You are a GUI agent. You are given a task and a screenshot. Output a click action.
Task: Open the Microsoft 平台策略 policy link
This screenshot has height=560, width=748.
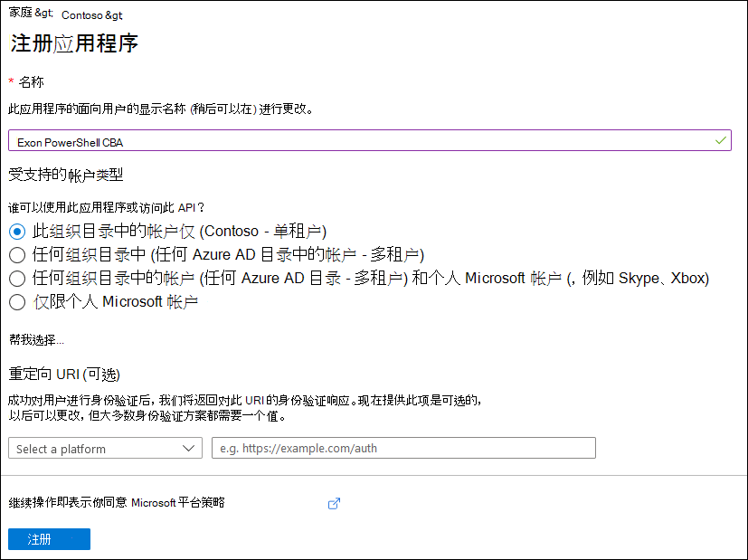click(178, 502)
